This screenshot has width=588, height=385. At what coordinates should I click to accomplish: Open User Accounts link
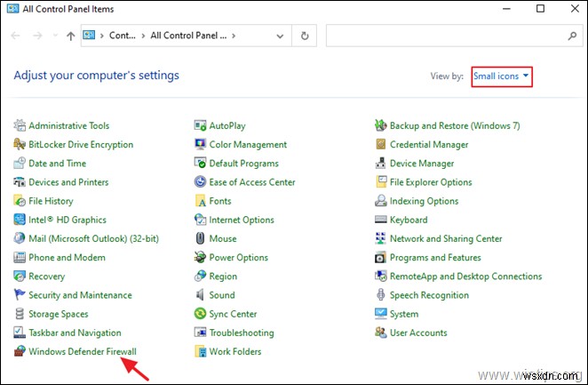pos(418,333)
